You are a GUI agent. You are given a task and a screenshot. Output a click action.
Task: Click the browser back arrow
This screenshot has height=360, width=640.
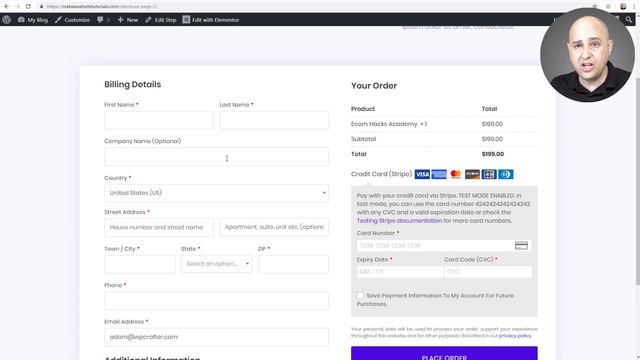(x=7, y=7)
